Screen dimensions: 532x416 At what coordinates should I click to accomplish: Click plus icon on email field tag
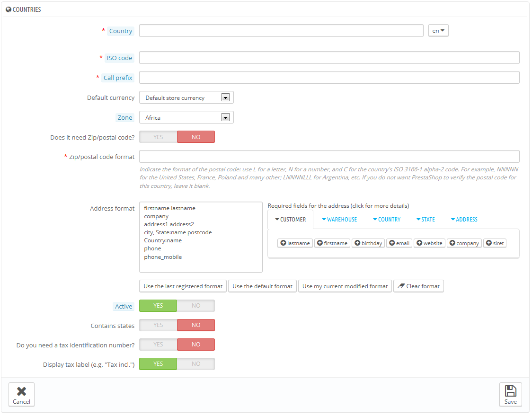coord(392,243)
